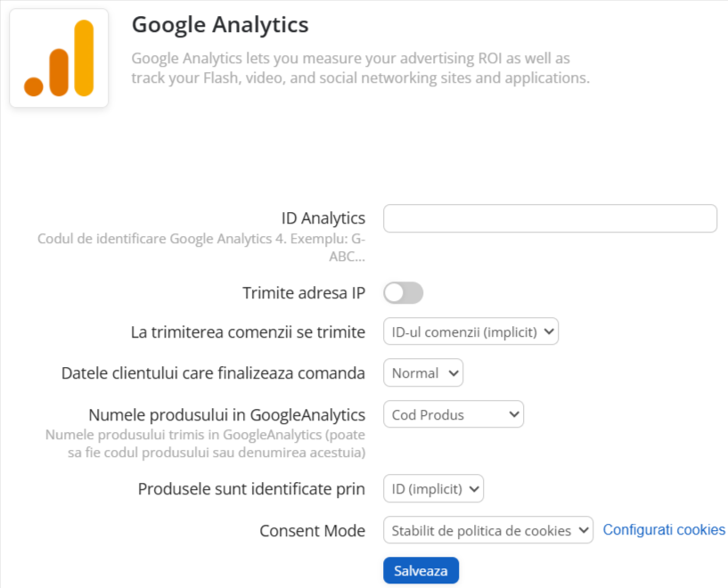Image resolution: width=728 pixels, height=588 pixels.
Task: Click the dropdown arrow on Cod Produs
Action: [x=514, y=413]
